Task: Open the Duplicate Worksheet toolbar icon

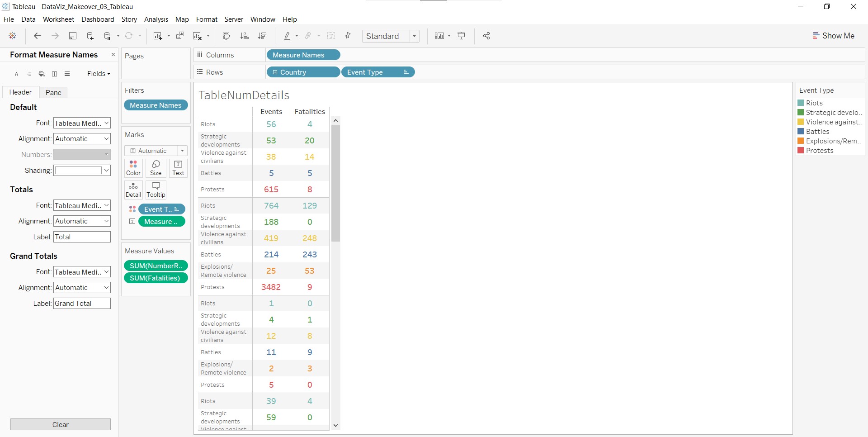Action: pos(180,36)
